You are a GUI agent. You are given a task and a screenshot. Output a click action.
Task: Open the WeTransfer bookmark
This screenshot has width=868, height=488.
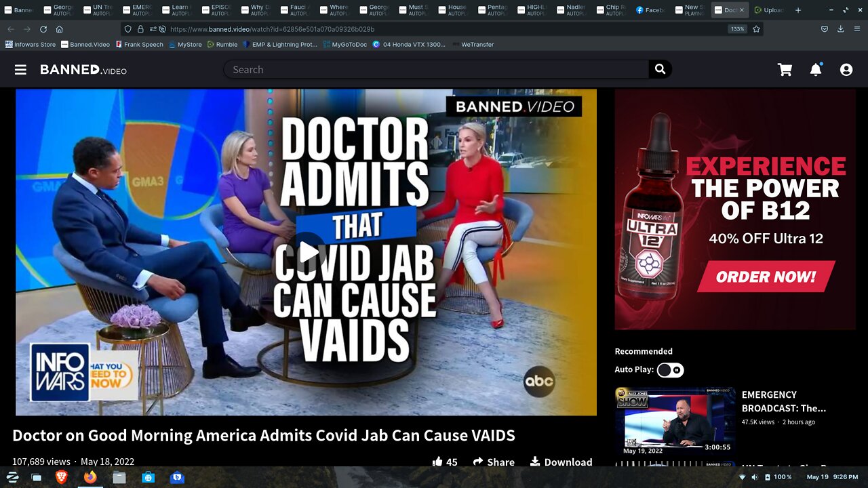point(473,45)
